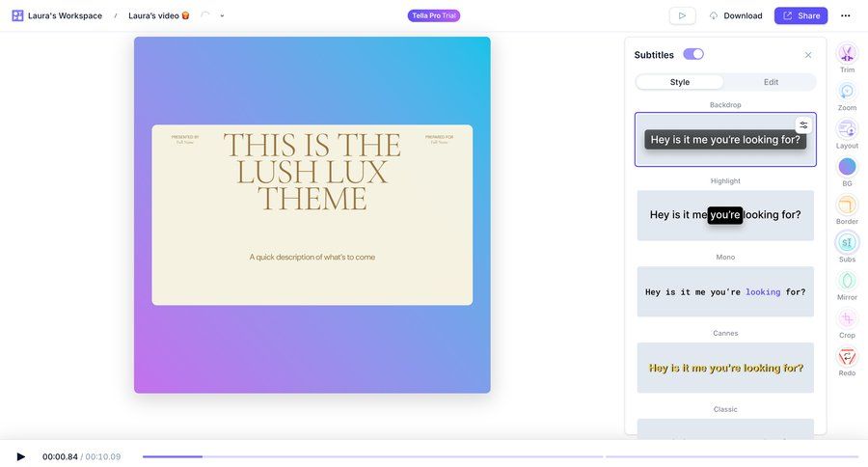Close the Subtitles panel
This screenshot has height=467, width=868.
pyautogui.click(x=807, y=55)
